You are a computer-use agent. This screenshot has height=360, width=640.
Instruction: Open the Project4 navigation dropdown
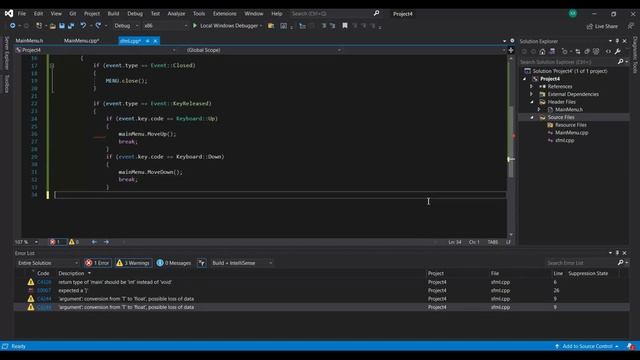point(96,50)
